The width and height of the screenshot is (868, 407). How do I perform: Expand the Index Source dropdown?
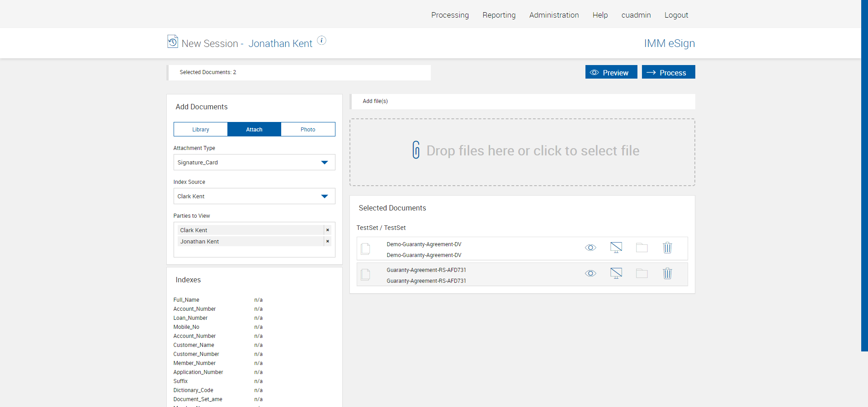pos(254,196)
